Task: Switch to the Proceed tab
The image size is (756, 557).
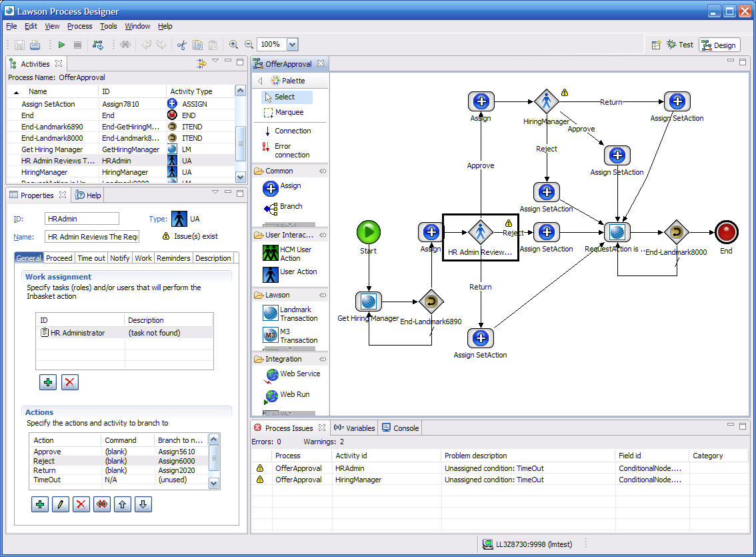Action: pos(59,258)
